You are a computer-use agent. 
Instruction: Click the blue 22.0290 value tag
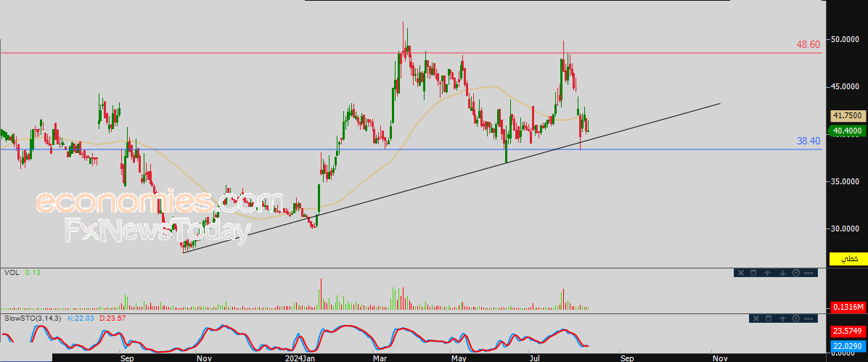[847, 345]
